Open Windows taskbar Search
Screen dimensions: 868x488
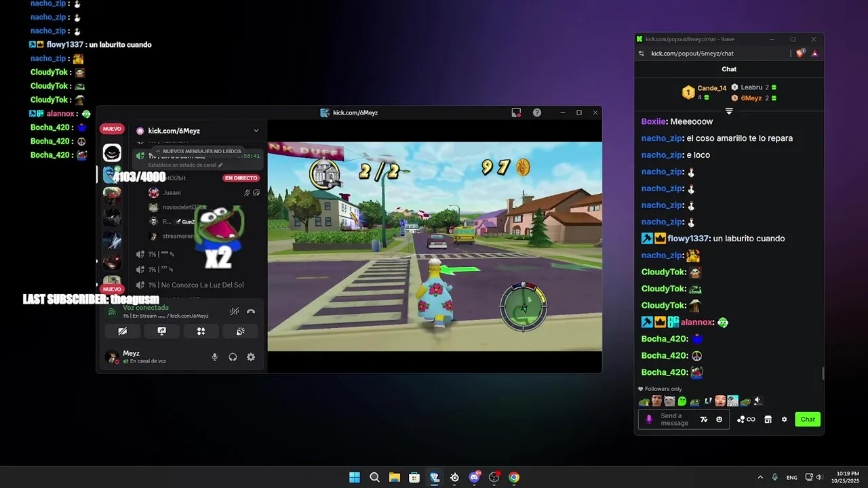374,477
